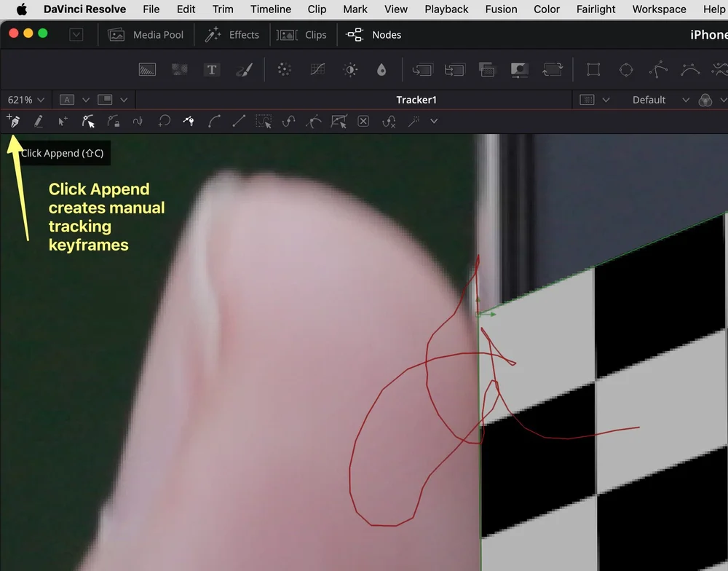
Task: Open the 621% zoom level dropdown
Action: 25,99
